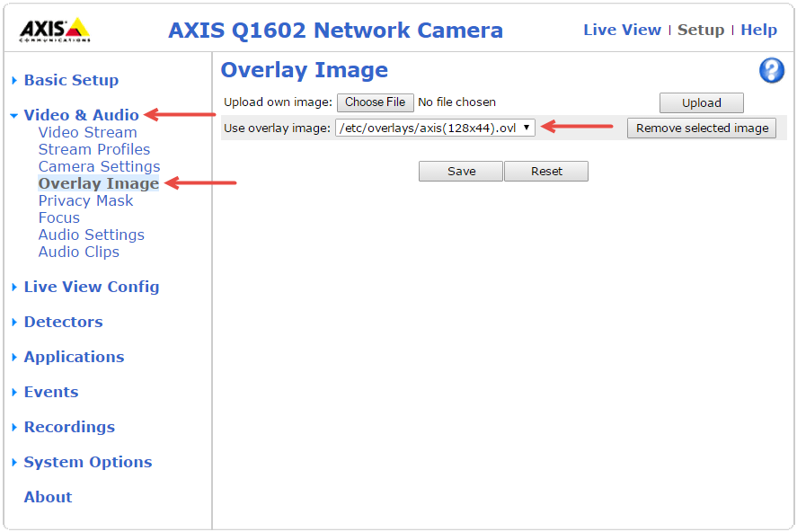The image size is (797, 532).
Task: Expand the Live View Config arrow
Action: coord(14,287)
